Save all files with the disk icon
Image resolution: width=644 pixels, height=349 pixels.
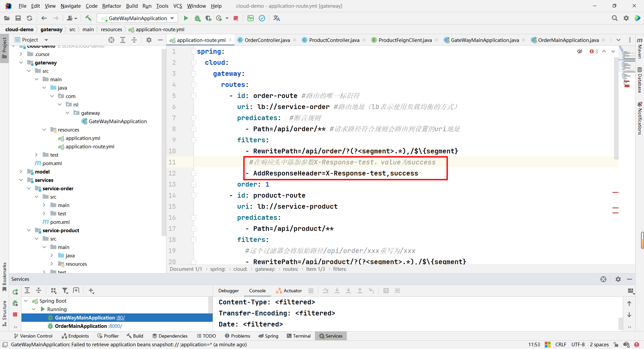pyautogui.click(x=18, y=18)
